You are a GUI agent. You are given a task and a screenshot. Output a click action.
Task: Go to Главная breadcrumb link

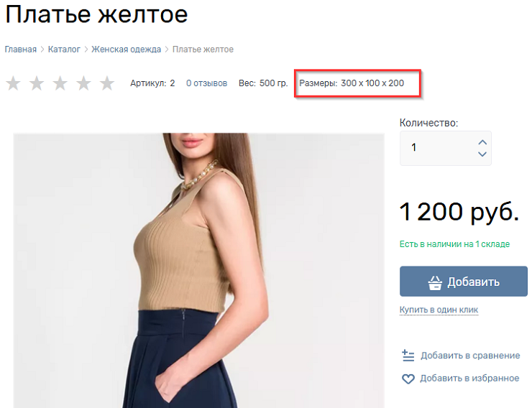point(20,50)
